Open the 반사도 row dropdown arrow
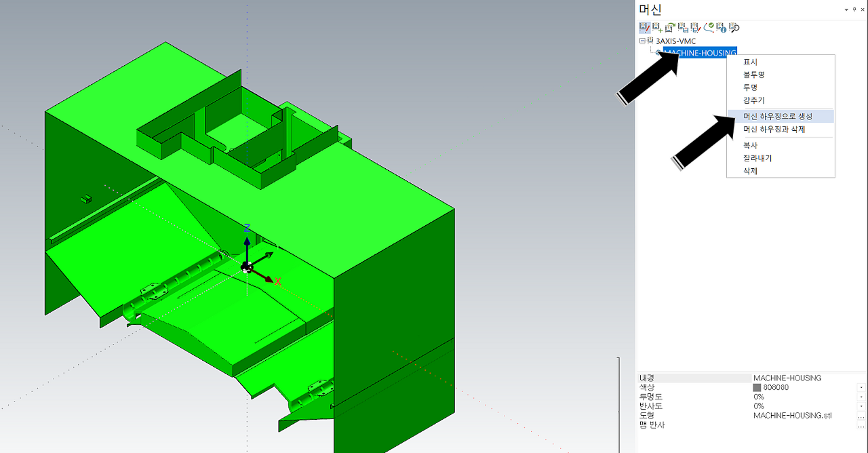Screen dimensions: 868x453 coord(861,406)
